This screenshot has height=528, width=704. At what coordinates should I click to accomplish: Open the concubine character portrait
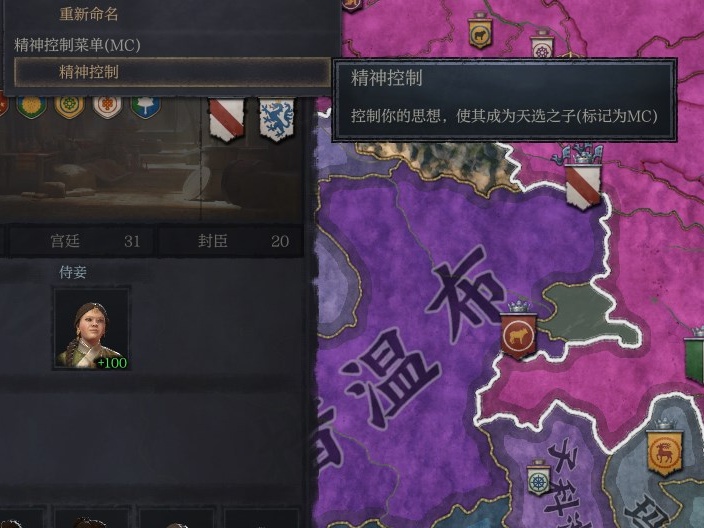92,329
